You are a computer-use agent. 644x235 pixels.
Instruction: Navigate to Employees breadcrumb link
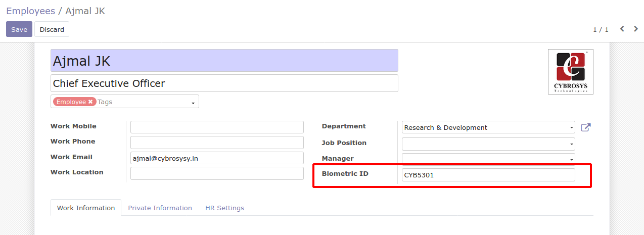[x=30, y=11]
